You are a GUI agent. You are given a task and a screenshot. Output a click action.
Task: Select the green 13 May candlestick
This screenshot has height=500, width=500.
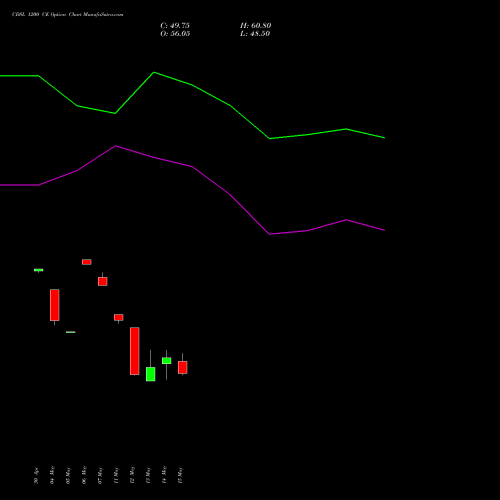pyautogui.click(x=151, y=374)
